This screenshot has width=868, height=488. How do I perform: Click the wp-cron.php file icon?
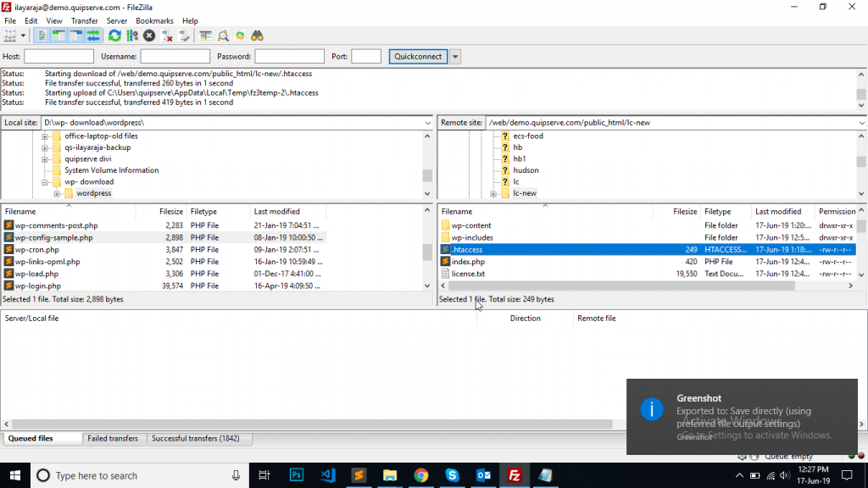click(8, 250)
